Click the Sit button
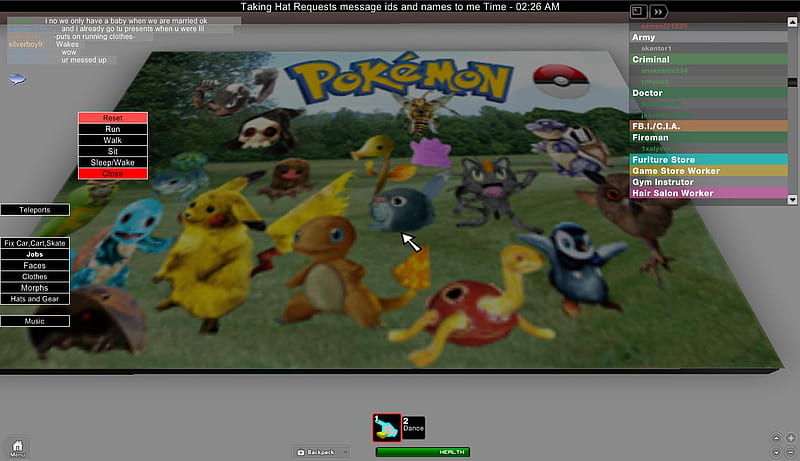The height and width of the screenshot is (461, 800). click(x=113, y=151)
